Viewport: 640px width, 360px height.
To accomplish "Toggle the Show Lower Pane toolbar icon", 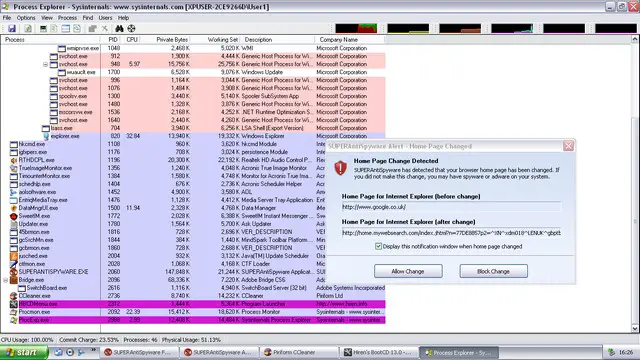I will pos(65,29).
